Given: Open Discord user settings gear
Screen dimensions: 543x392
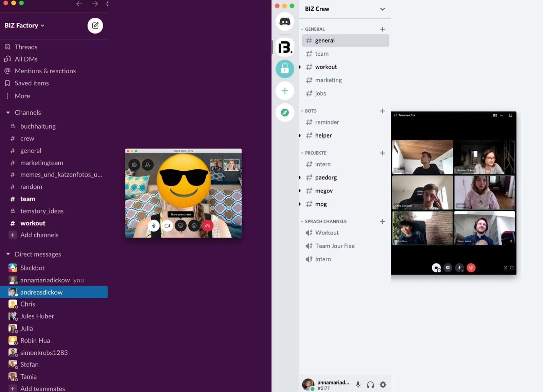Looking at the screenshot, I should [x=383, y=385].
